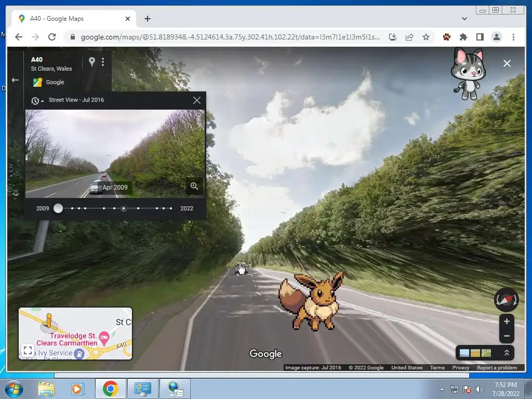Expand the tab search chevron
This screenshot has height=399, width=532.
pos(464,19)
